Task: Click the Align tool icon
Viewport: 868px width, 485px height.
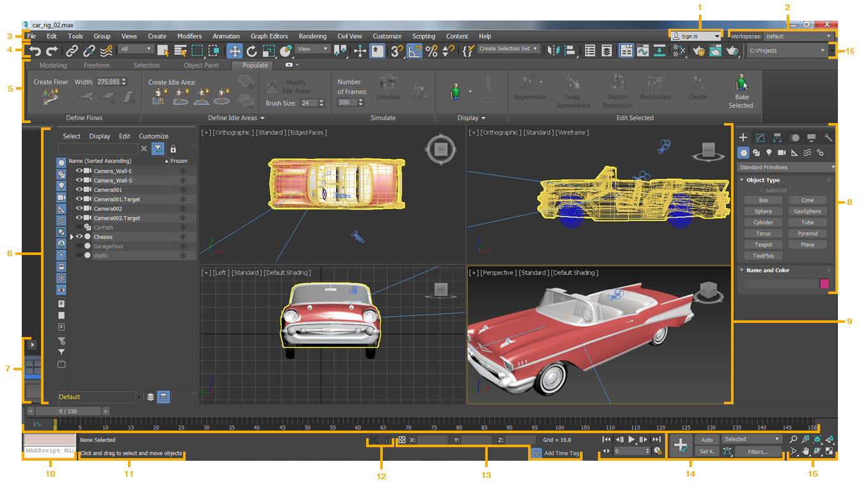Action: [x=570, y=51]
